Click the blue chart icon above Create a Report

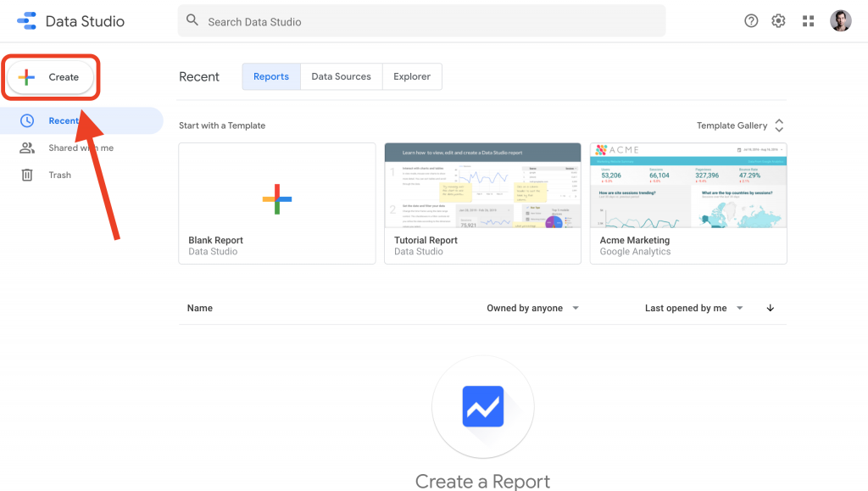point(482,406)
